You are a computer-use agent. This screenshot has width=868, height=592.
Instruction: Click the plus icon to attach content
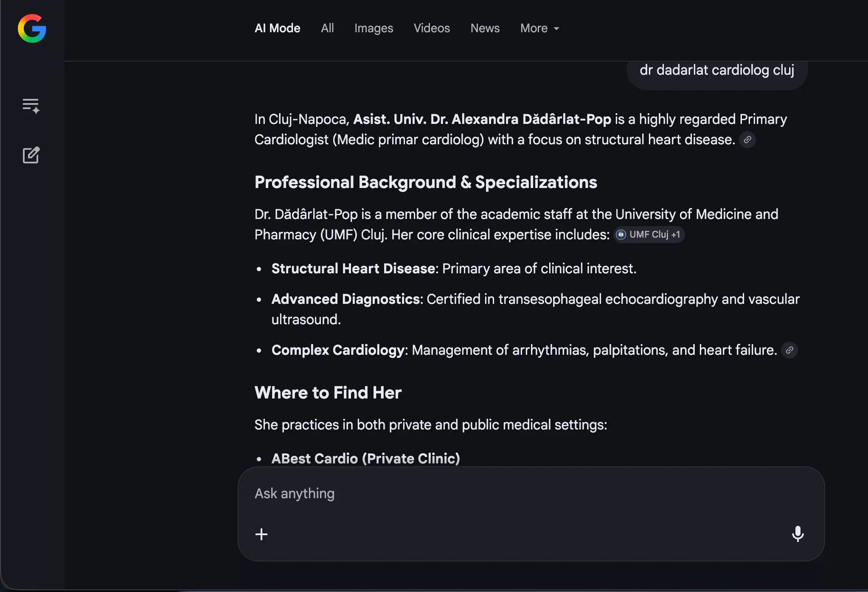[261, 534]
